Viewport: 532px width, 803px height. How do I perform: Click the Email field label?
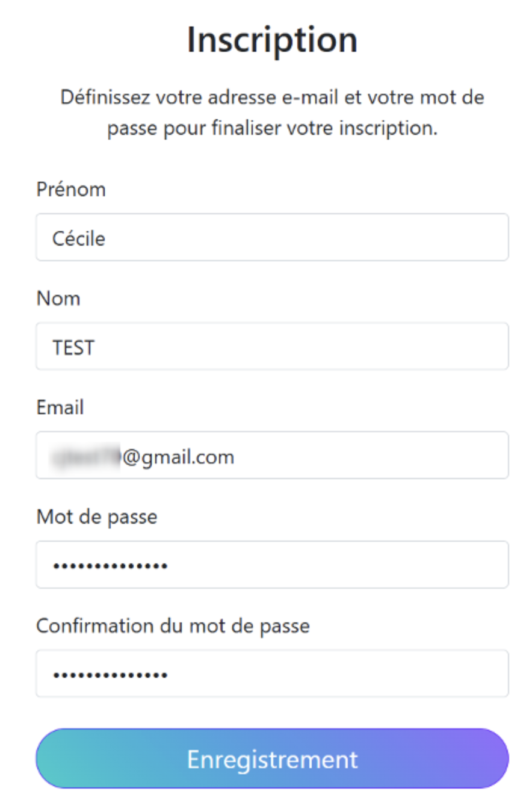click(x=60, y=408)
